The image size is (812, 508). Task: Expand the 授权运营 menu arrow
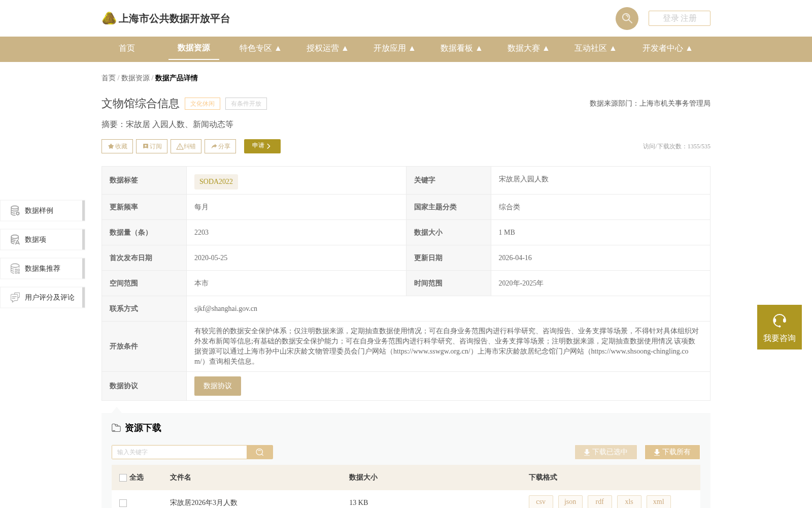point(345,48)
